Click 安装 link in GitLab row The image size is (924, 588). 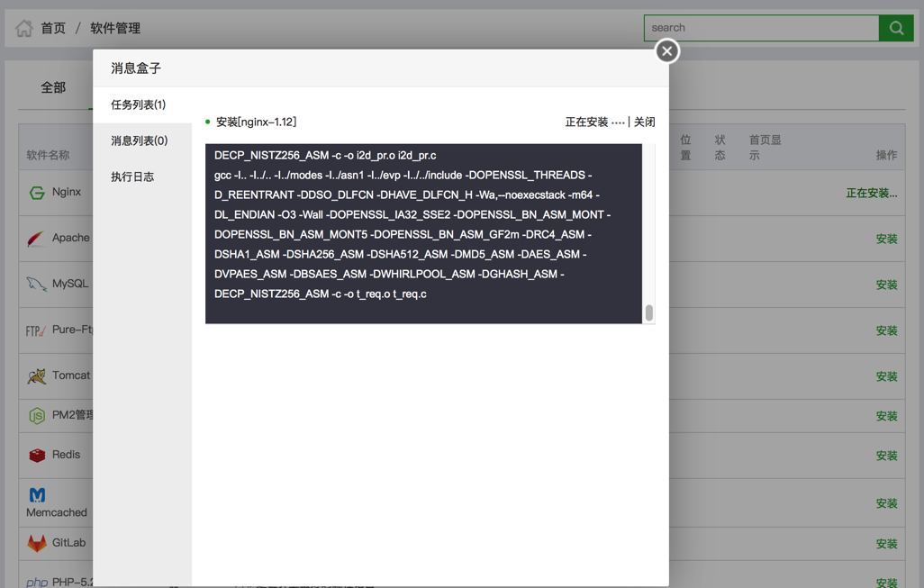(x=886, y=544)
